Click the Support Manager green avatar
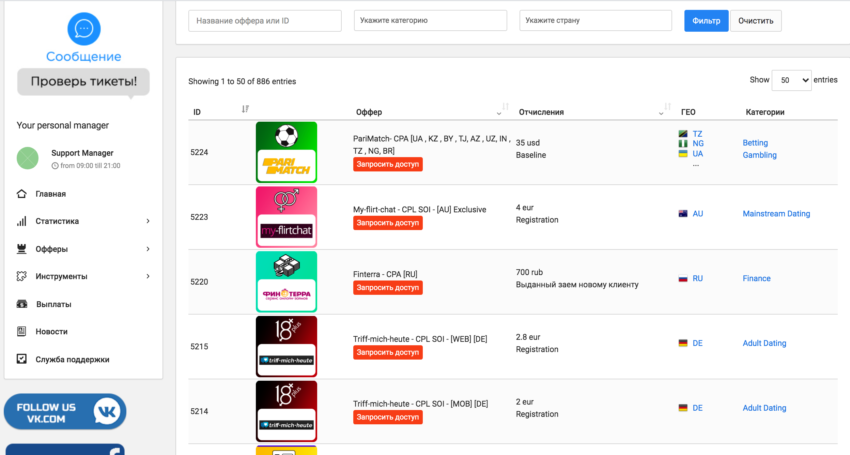The image size is (850, 455). [x=28, y=158]
